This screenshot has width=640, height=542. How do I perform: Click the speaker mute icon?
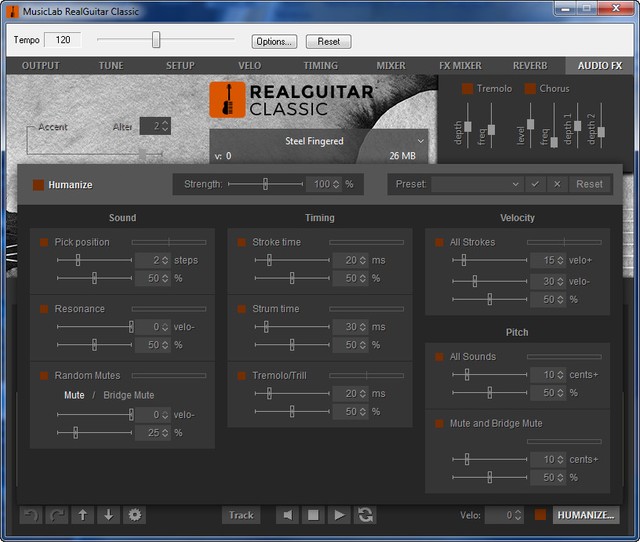click(x=287, y=515)
